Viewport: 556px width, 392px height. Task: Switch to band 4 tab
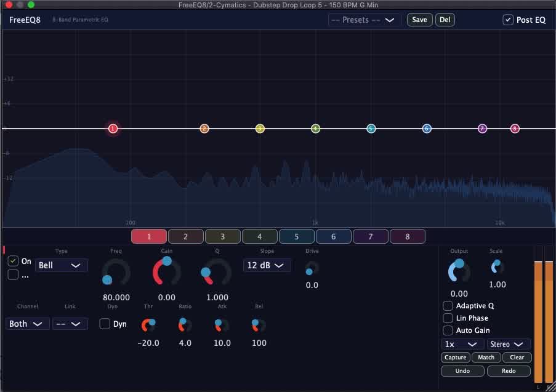pos(260,236)
